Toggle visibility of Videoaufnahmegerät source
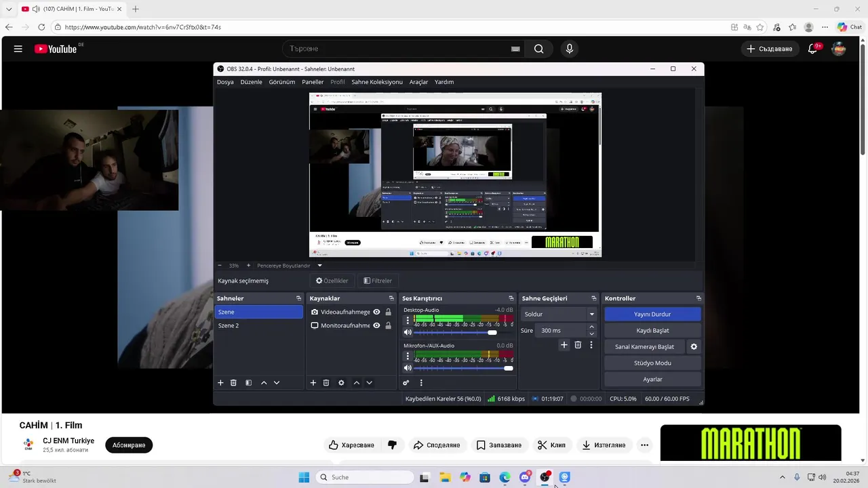Image resolution: width=868 pixels, height=488 pixels. pos(376,312)
